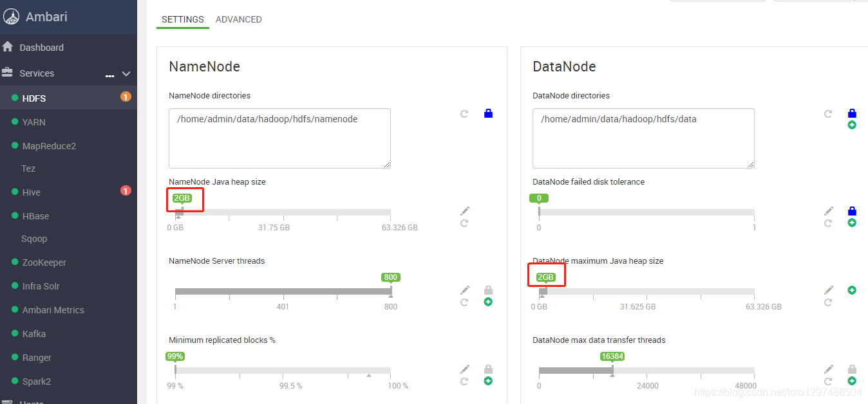Override Minimum replicated blocks with plus icon
Image resolution: width=868 pixels, height=404 pixels.
[488, 381]
